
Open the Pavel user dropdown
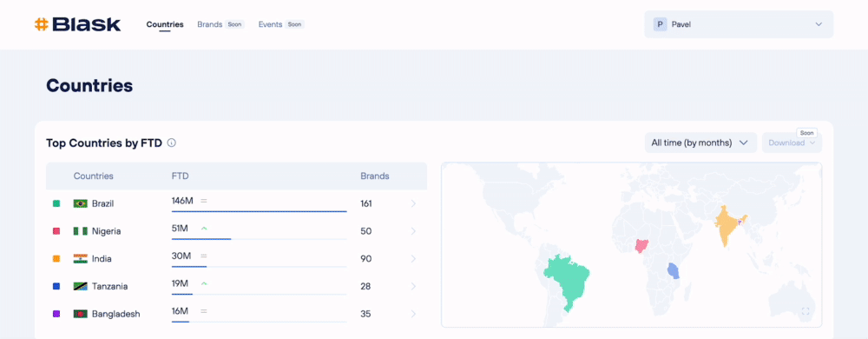(739, 24)
